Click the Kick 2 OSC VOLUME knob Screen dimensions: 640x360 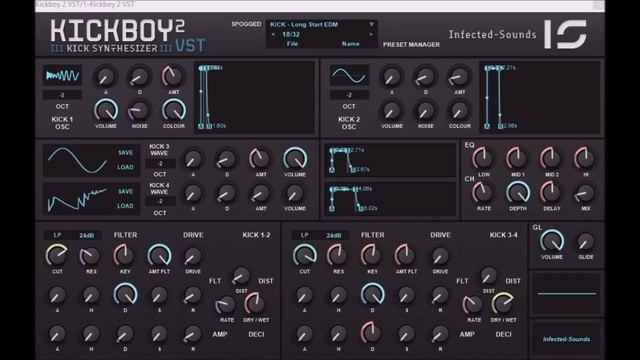tap(391, 110)
